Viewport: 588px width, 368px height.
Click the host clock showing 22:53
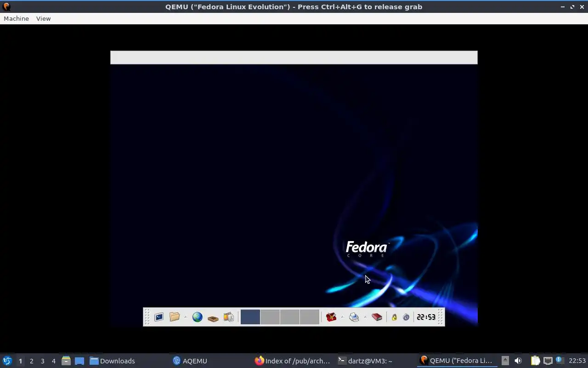click(x=577, y=361)
